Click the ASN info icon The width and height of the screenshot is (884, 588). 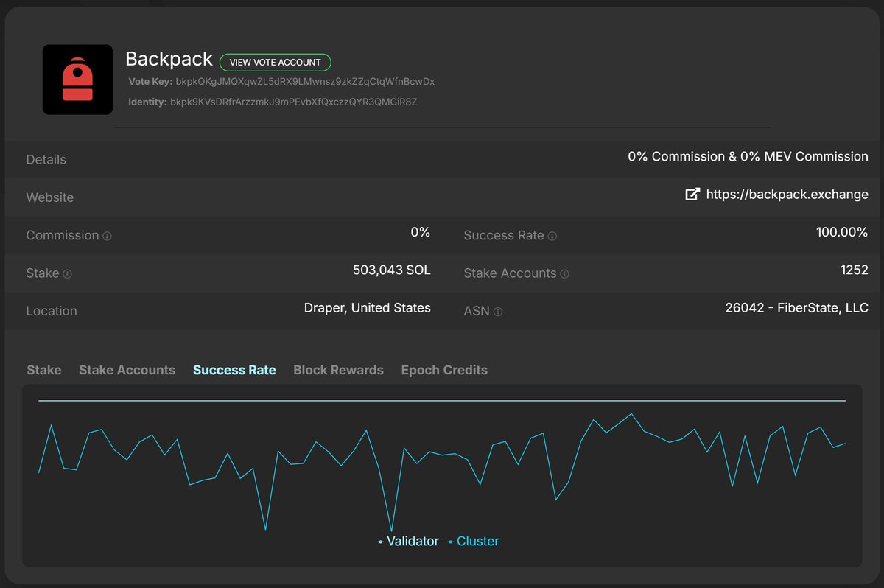click(498, 312)
